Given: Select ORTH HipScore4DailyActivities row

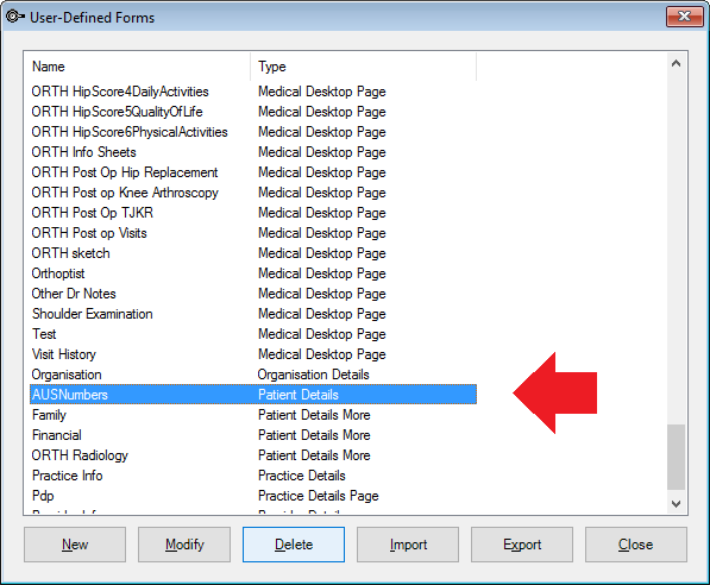Looking at the screenshot, I should [x=254, y=91].
